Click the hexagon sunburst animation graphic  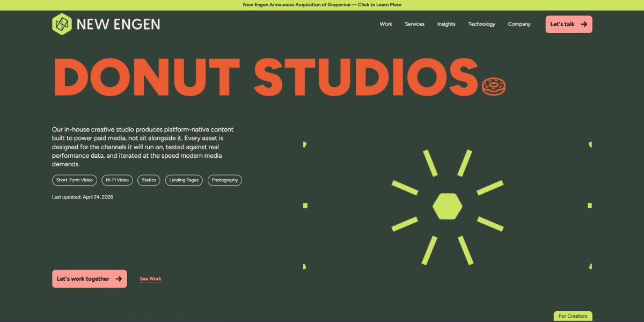pyautogui.click(x=447, y=207)
